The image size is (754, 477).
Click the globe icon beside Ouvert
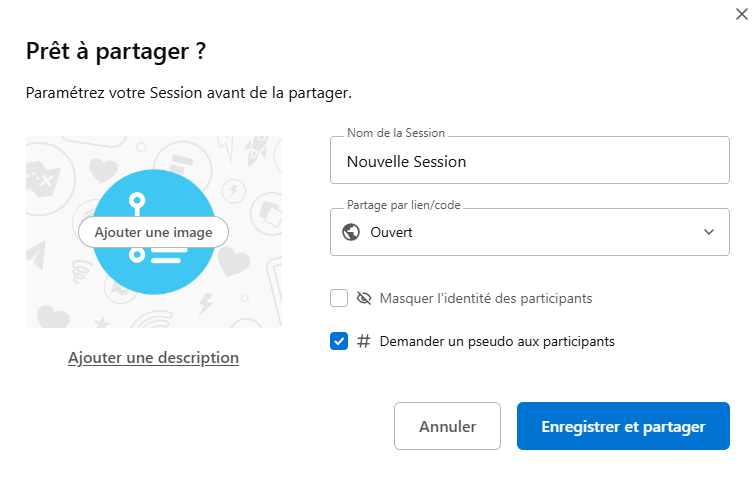pos(351,232)
